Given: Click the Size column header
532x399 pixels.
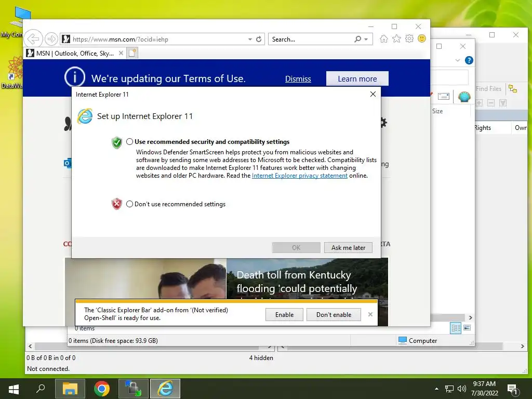Looking at the screenshot, I should click(x=437, y=111).
